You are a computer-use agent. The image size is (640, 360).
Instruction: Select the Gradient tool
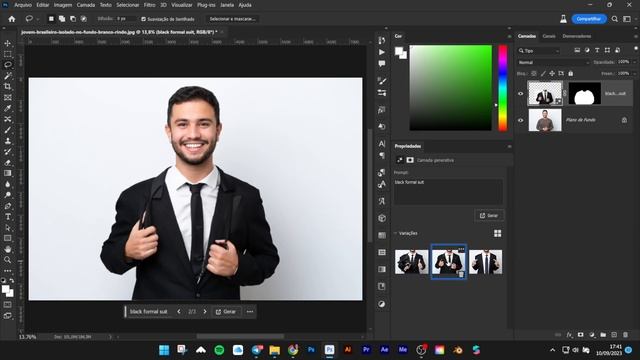(8, 173)
